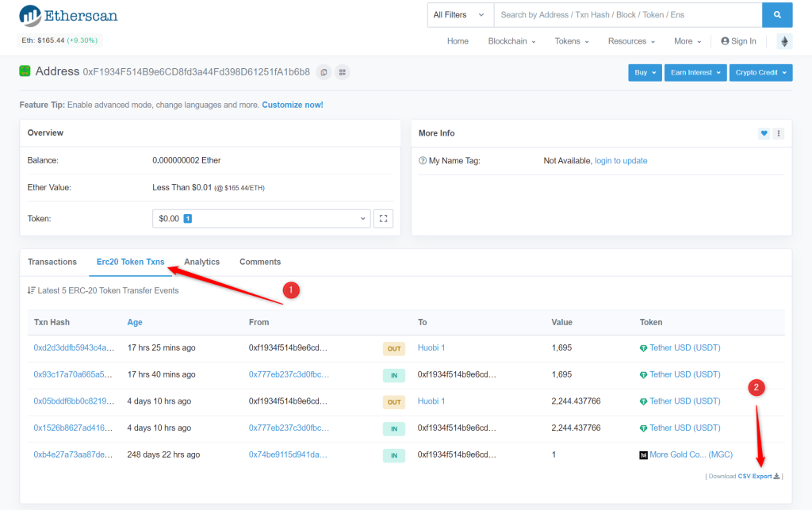Open transaction hash 0x1526b8627ad416
812x510 pixels.
coord(73,428)
